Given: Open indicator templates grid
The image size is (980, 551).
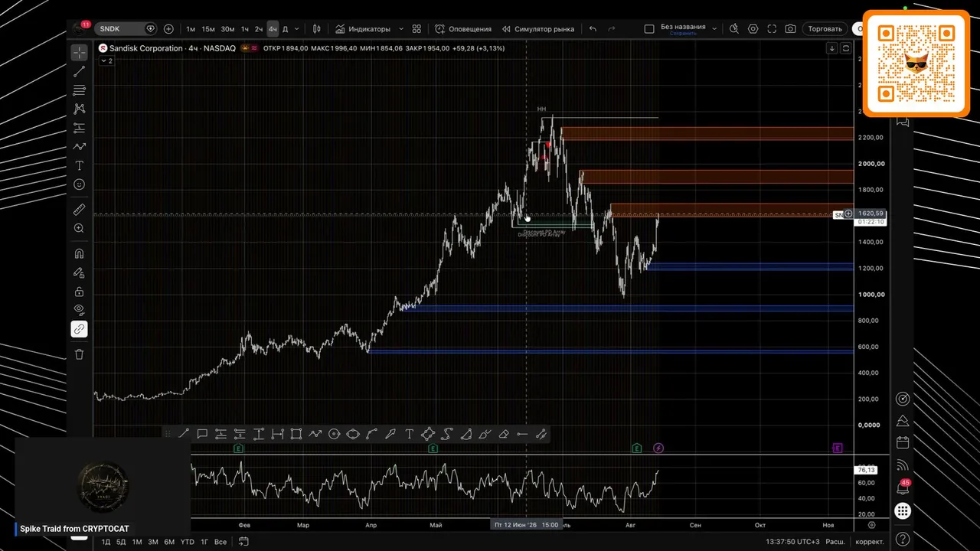Looking at the screenshot, I should click(416, 29).
